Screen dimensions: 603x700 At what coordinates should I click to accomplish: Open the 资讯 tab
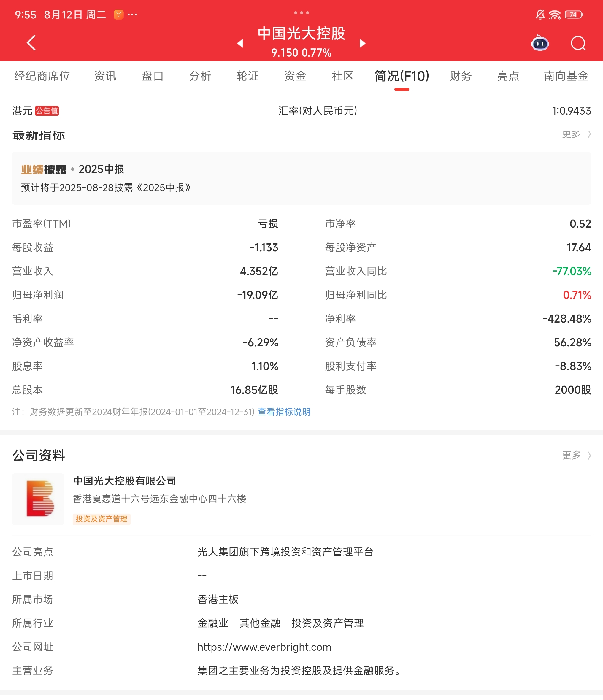coord(105,76)
